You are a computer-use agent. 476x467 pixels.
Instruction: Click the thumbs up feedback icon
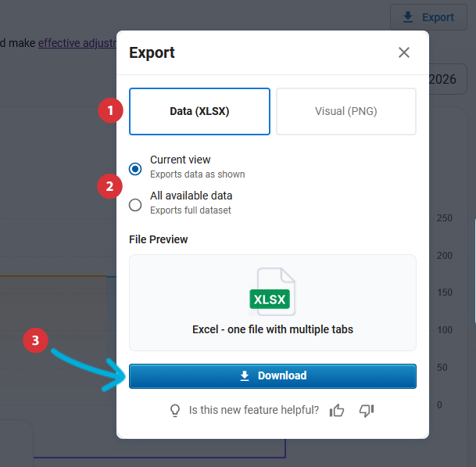tap(337, 410)
